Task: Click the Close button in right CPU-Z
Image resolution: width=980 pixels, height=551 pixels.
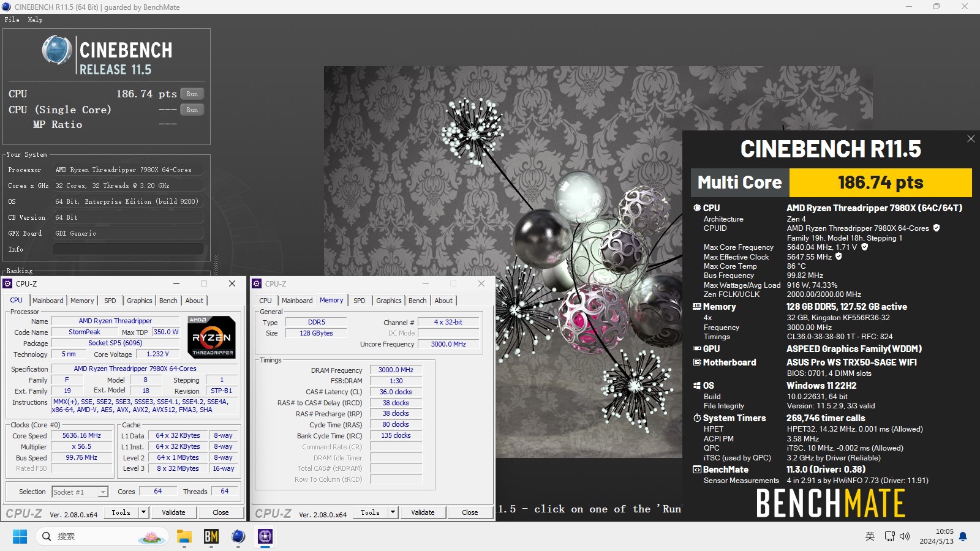Action: point(470,512)
